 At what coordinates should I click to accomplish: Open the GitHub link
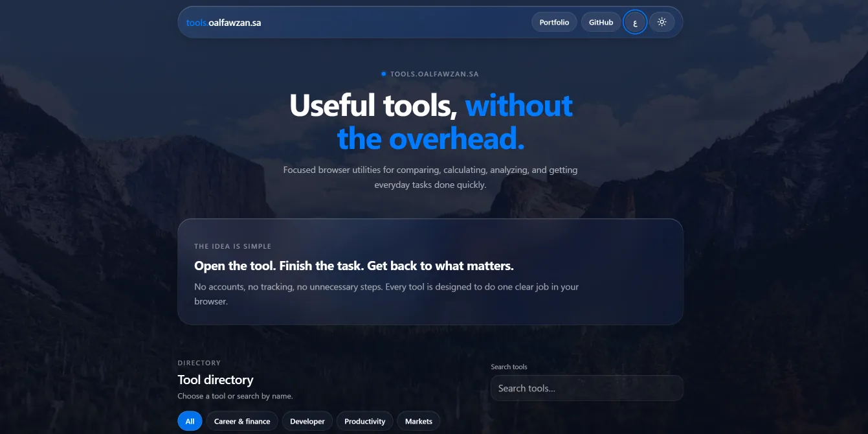point(601,22)
